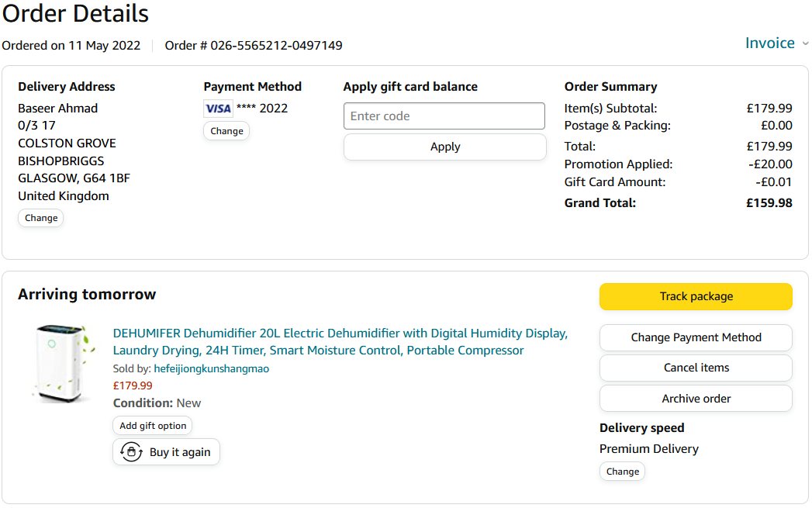The image size is (812, 508).
Task: Expand the Invoice dropdown arrow
Action: pyautogui.click(x=805, y=44)
